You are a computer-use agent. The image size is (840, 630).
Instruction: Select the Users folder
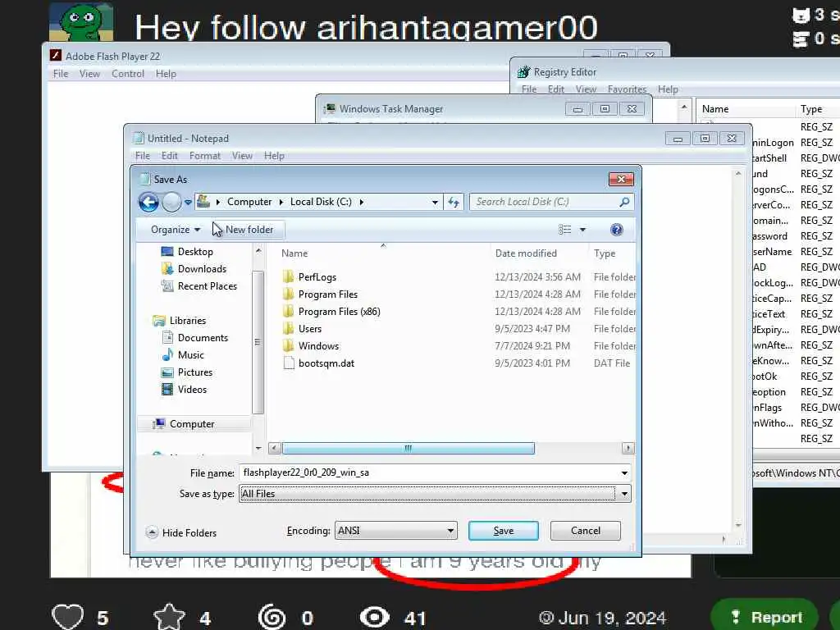pyautogui.click(x=309, y=328)
